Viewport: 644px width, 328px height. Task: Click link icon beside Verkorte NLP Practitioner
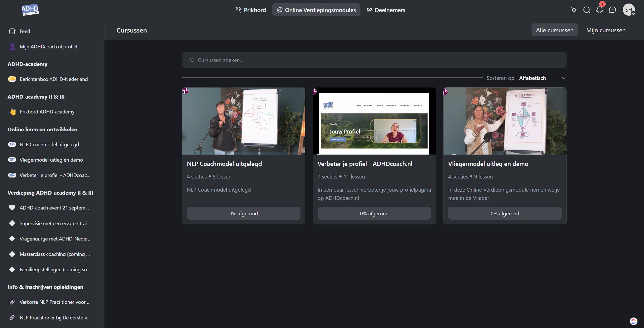point(12,302)
